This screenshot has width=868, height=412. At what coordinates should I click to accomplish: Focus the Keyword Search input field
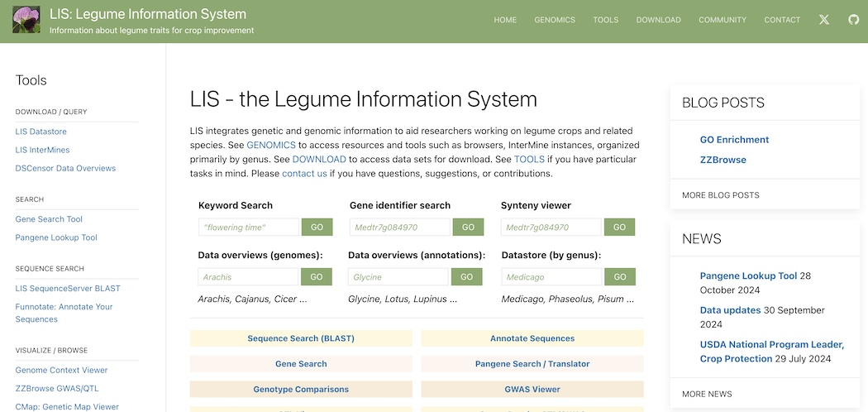pyautogui.click(x=249, y=227)
